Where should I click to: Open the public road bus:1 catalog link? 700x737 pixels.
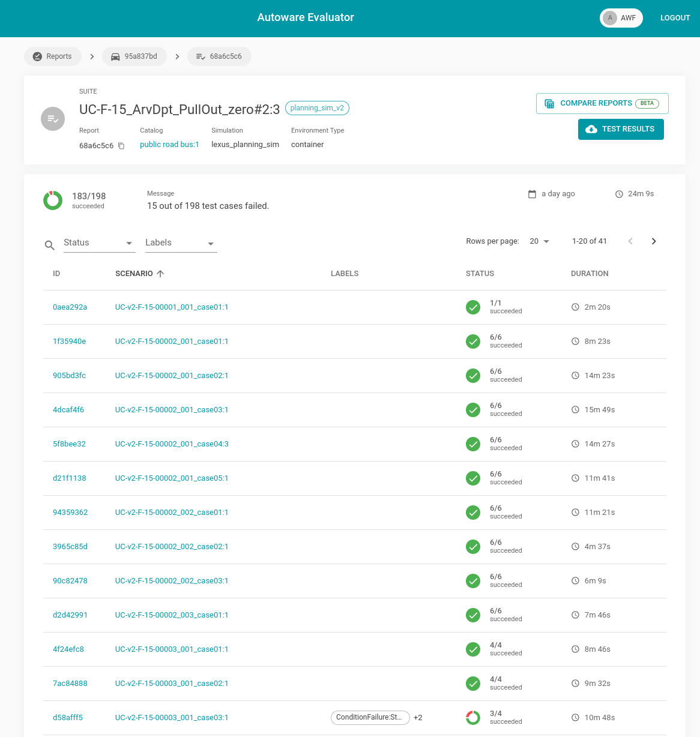pos(169,145)
